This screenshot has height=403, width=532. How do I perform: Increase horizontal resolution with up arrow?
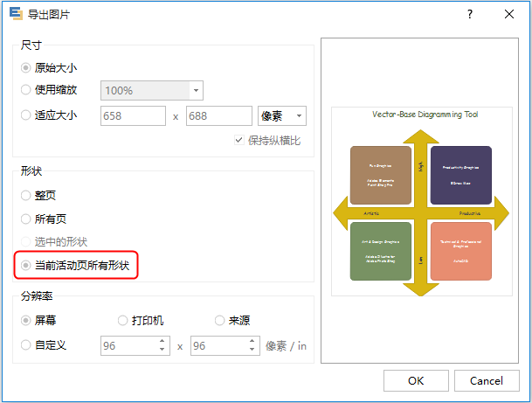(162, 341)
